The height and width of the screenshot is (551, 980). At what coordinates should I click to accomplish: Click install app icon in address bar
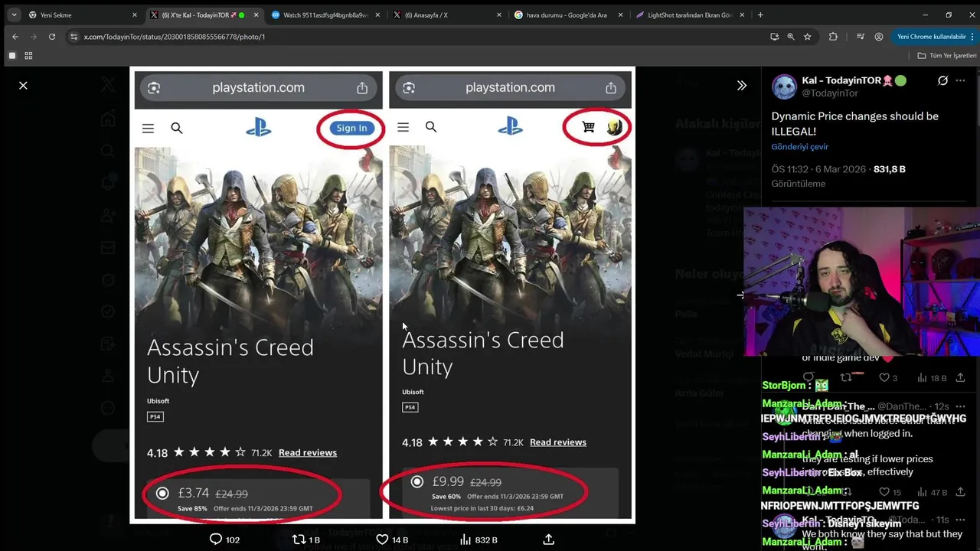click(x=775, y=36)
